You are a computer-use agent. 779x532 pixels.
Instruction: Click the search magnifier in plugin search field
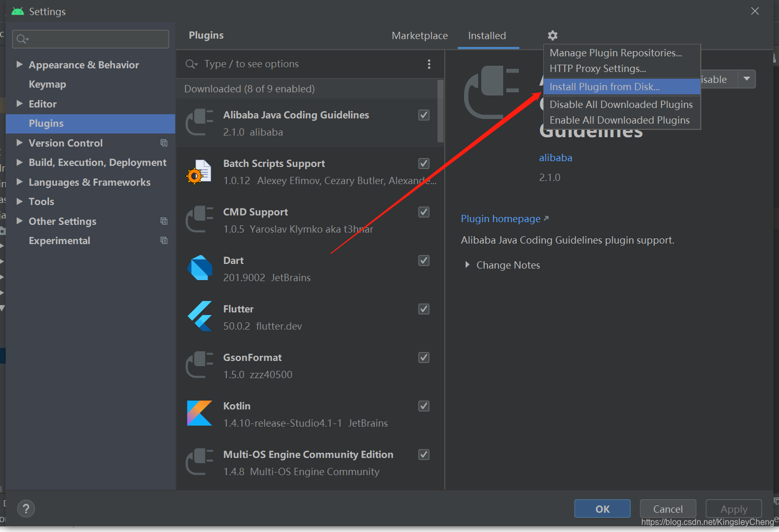pyautogui.click(x=191, y=64)
